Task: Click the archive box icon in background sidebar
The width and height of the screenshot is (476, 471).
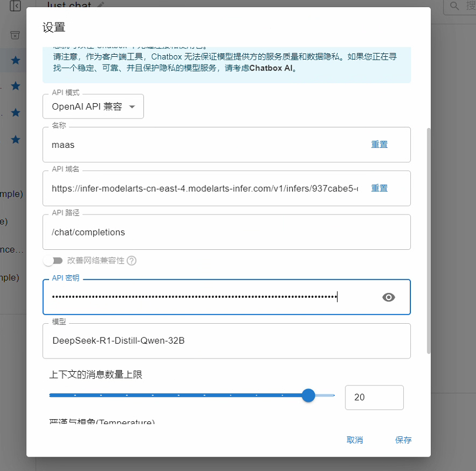Action: point(15,35)
